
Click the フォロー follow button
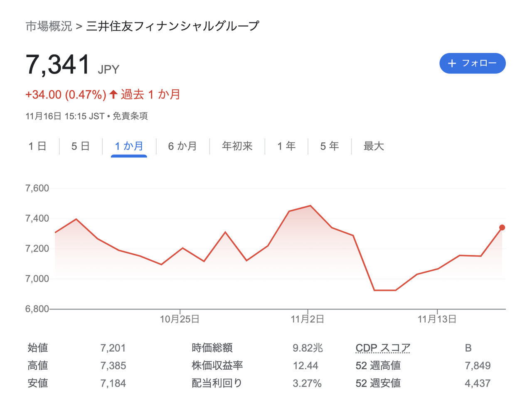(x=473, y=63)
